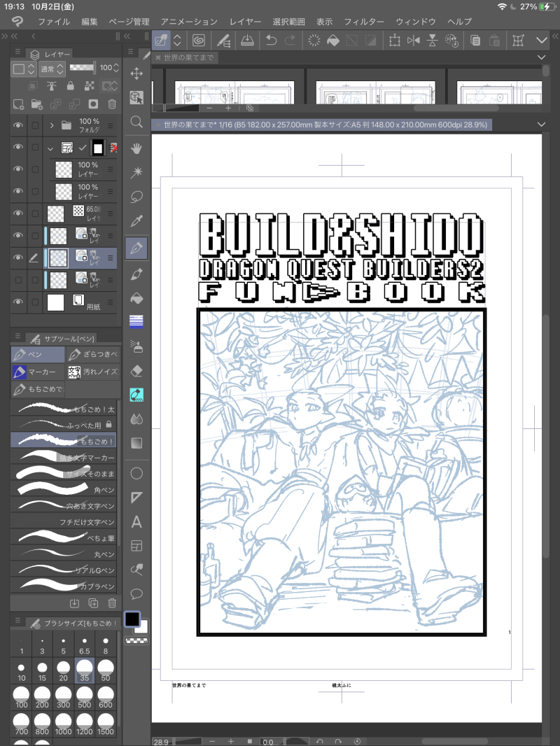This screenshot has width=560, height=746.
Task: Select the Lasso selection tool
Action: click(x=136, y=197)
